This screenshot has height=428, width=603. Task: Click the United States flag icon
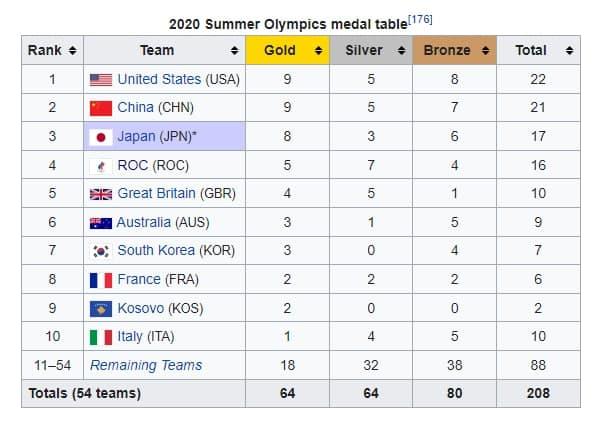(x=101, y=80)
